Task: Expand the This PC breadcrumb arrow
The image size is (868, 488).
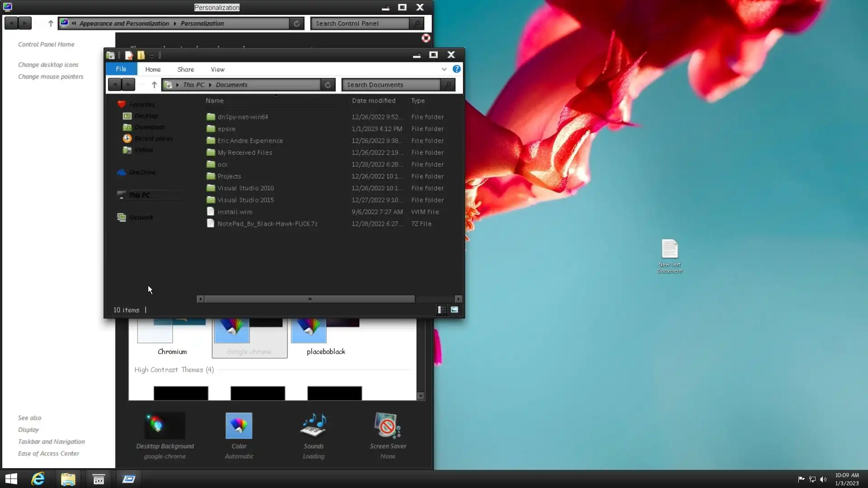Action: click(x=210, y=85)
